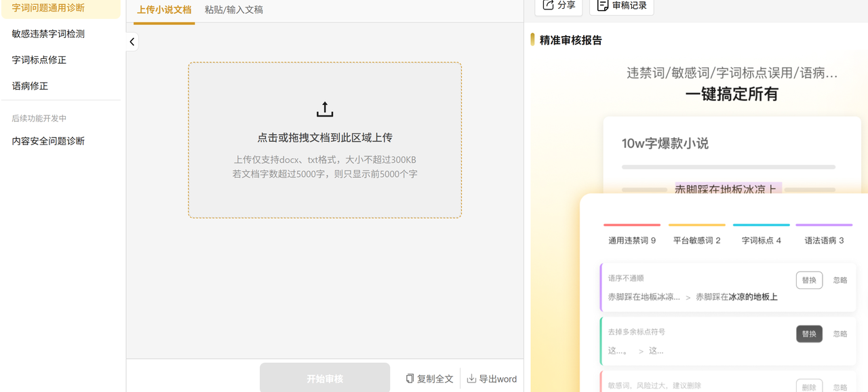Open 审稿记录 history

click(x=622, y=5)
